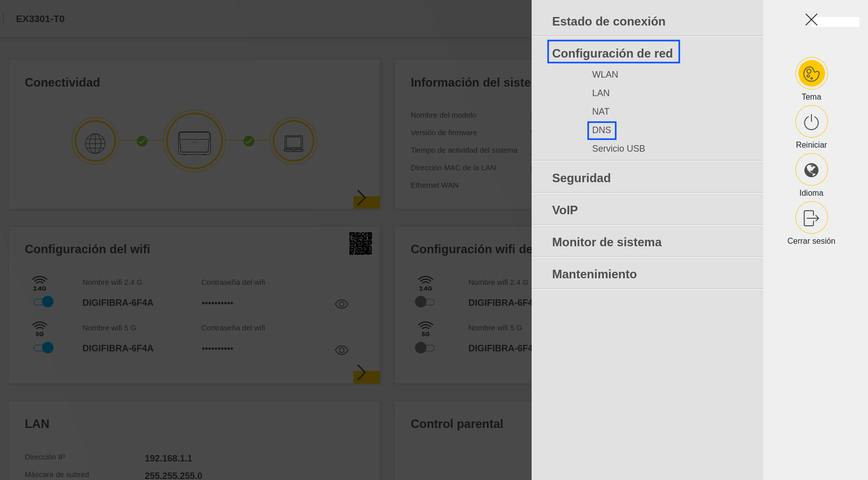Open the Servicio USB submenu item
Image resolution: width=868 pixels, height=480 pixels.
pyautogui.click(x=618, y=149)
